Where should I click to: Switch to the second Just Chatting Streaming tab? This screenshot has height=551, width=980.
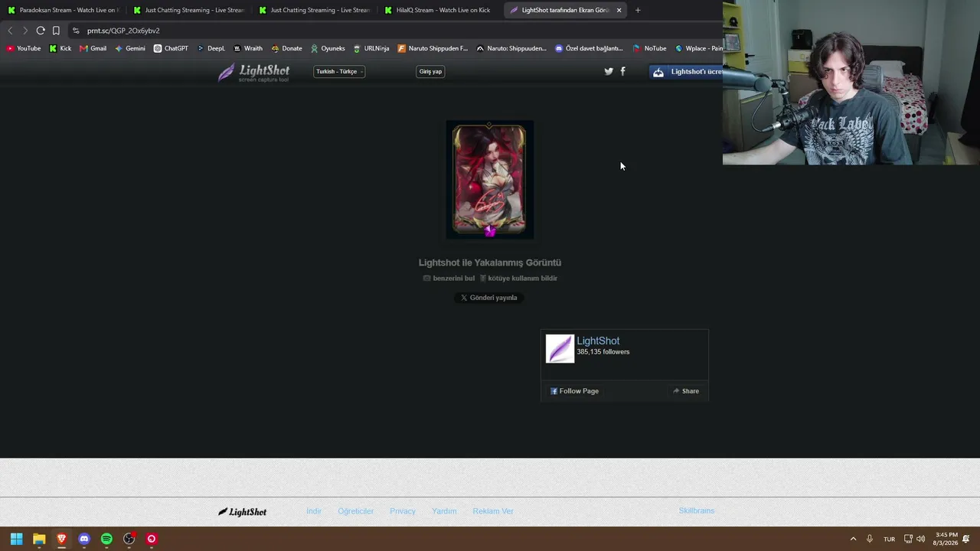coord(314,10)
